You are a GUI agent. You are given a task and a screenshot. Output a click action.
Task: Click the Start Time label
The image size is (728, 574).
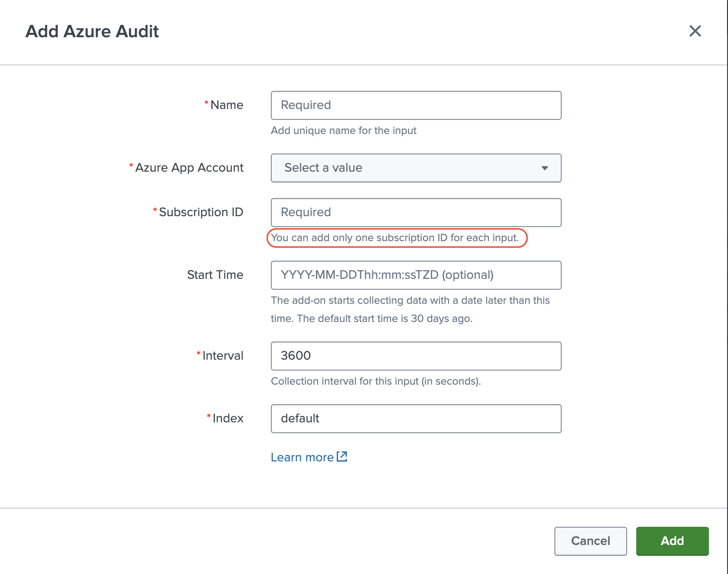pyautogui.click(x=215, y=275)
